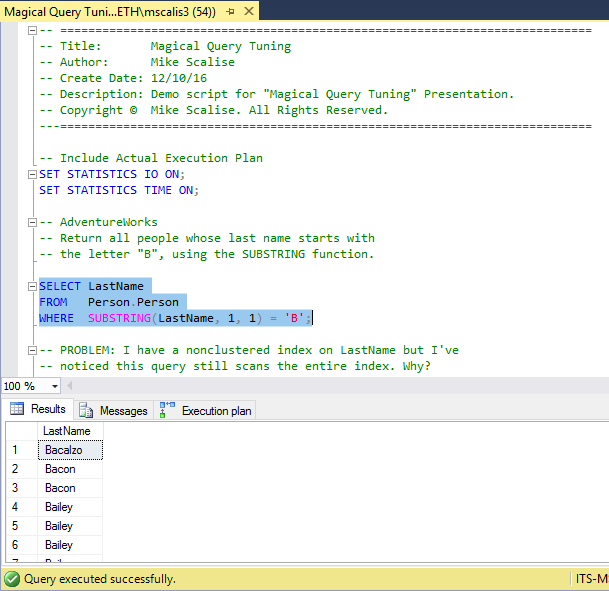Screen dimensions: 609x591
Task: Click the WHERE keyword
Action: [56, 318]
